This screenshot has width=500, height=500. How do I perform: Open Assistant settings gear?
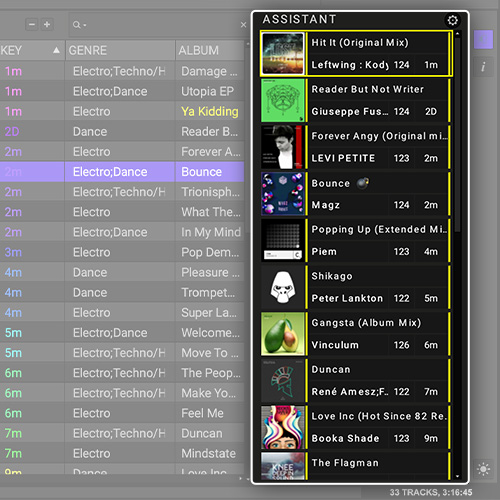pyautogui.click(x=452, y=20)
